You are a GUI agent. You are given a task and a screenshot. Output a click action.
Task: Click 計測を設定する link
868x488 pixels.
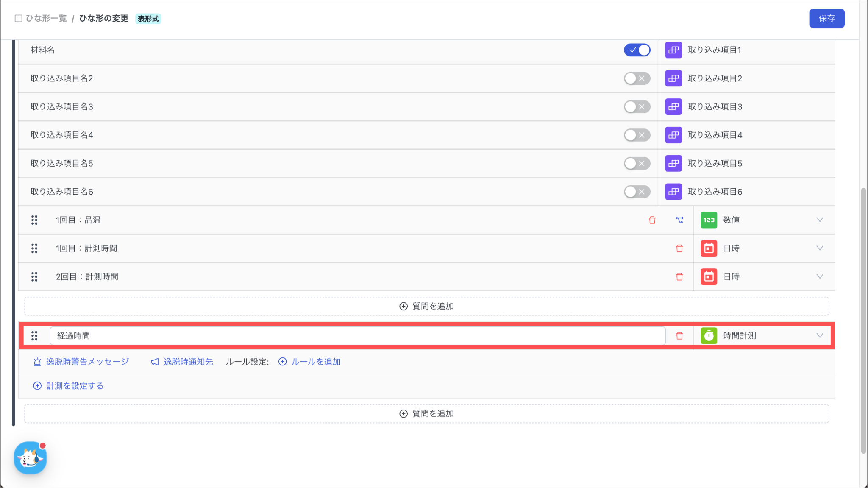(x=75, y=386)
